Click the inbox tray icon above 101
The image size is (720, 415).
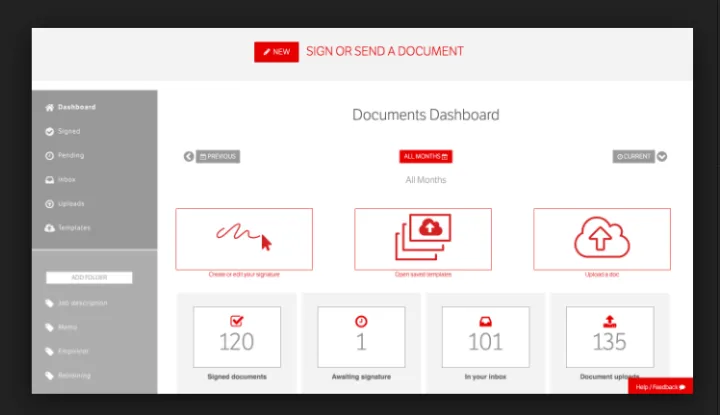[x=485, y=321]
